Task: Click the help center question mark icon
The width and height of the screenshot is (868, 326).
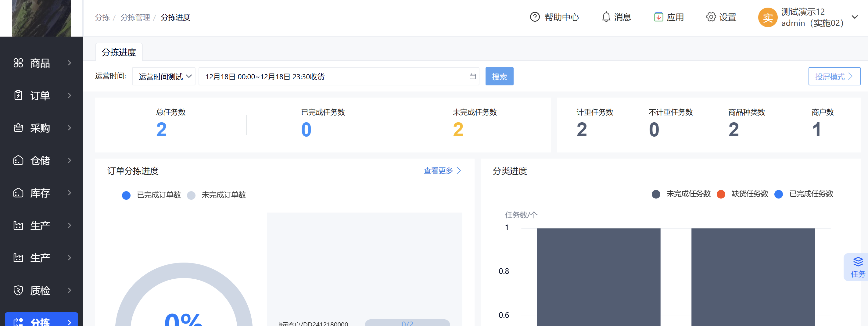Action: coord(535,17)
